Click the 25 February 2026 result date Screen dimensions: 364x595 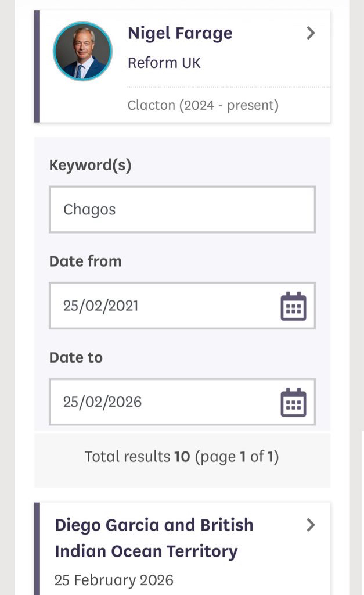[x=114, y=580]
